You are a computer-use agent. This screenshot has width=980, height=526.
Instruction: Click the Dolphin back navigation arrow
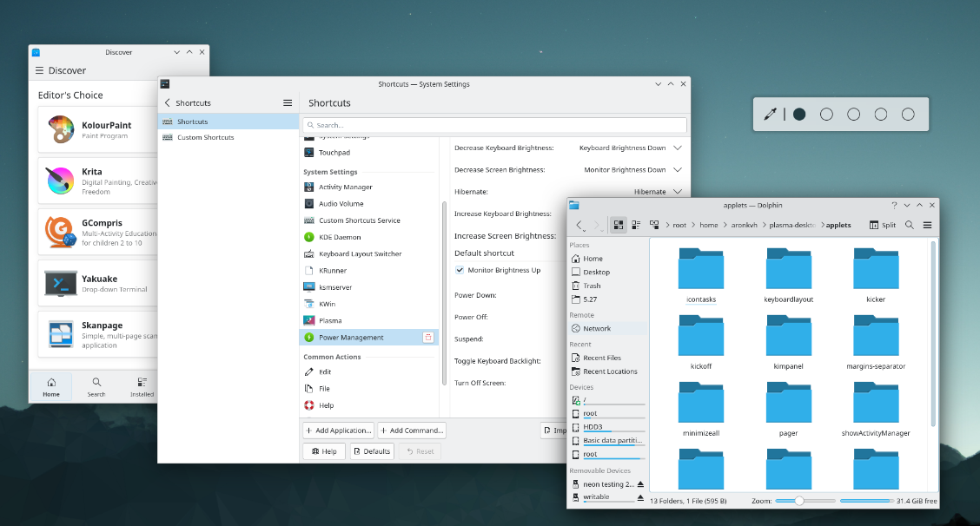[579, 225]
